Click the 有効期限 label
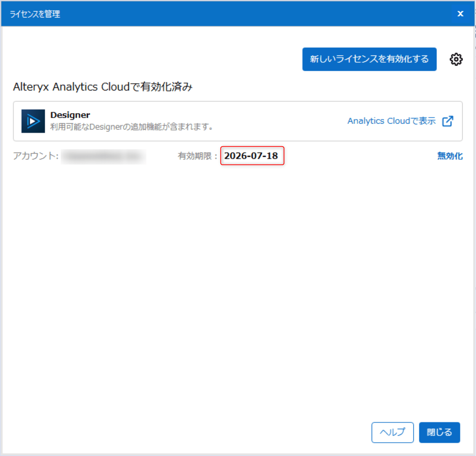The height and width of the screenshot is (456, 476). tap(194, 156)
